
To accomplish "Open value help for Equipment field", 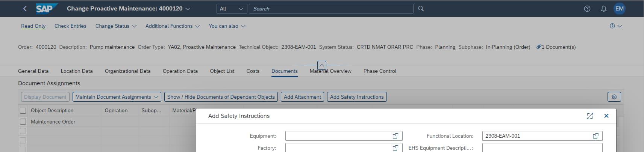I will tap(395, 136).
